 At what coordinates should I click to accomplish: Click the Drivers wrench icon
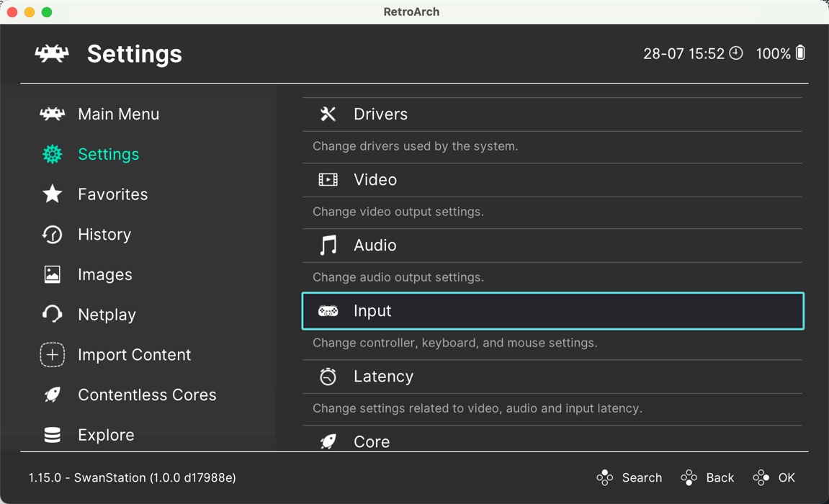[x=328, y=113]
